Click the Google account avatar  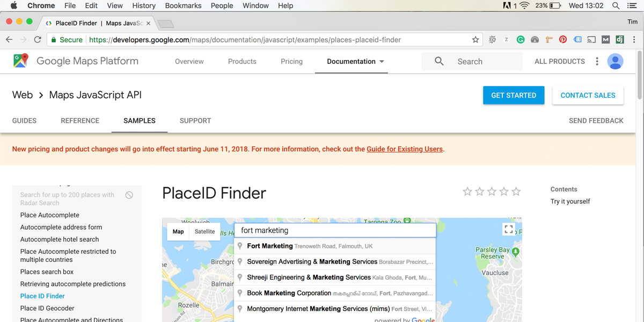click(x=615, y=61)
